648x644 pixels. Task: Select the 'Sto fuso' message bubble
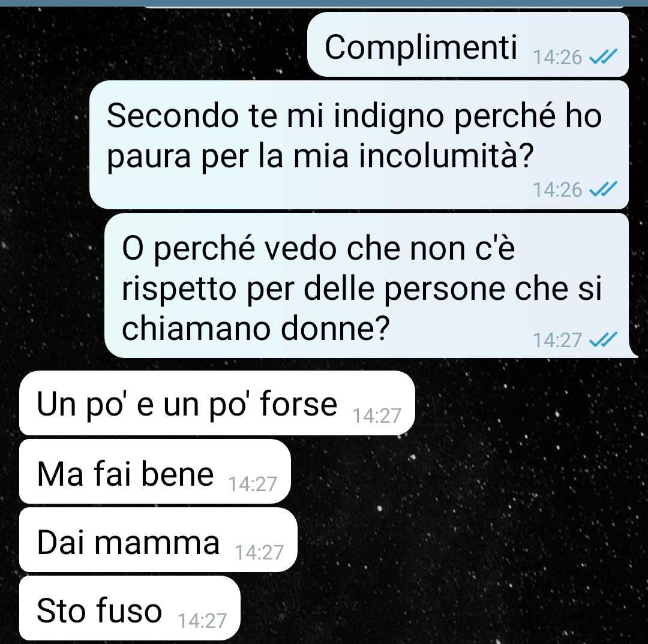[x=130, y=608]
